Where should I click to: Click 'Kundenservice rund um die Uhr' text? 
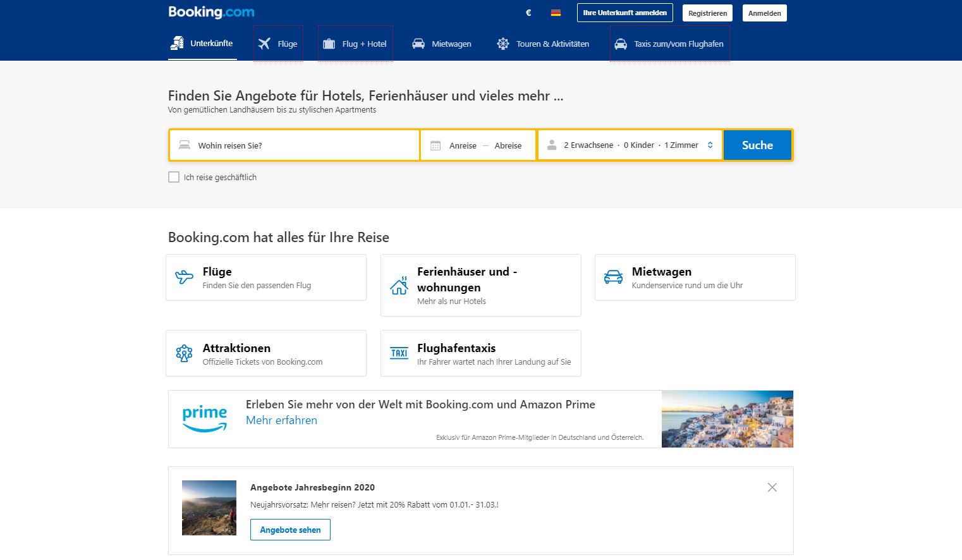tap(687, 286)
